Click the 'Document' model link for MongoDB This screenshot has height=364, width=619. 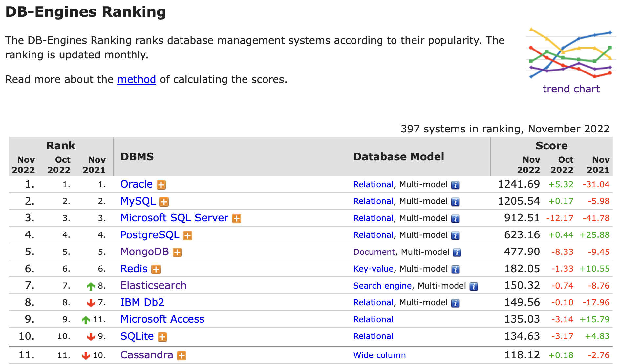pos(374,252)
